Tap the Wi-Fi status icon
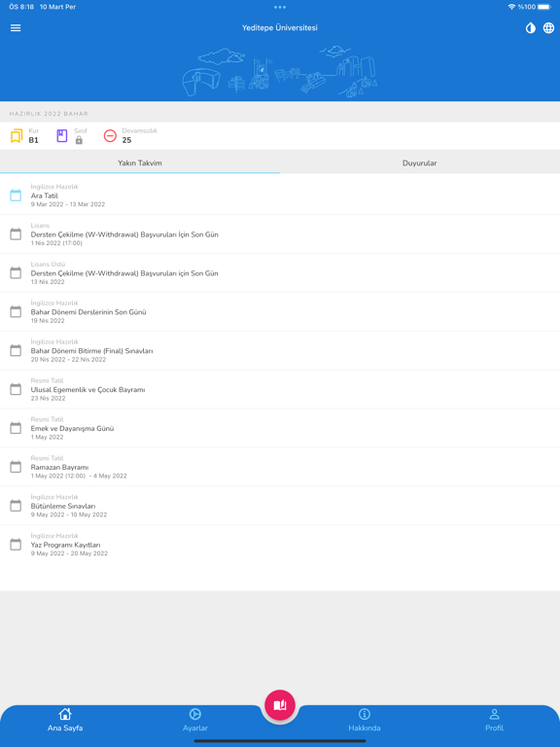 point(512,7)
